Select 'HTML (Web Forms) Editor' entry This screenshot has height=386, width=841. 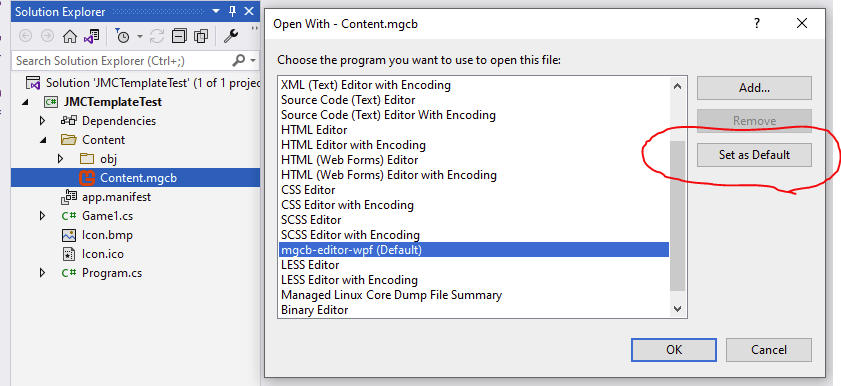click(x=350, y=160)
